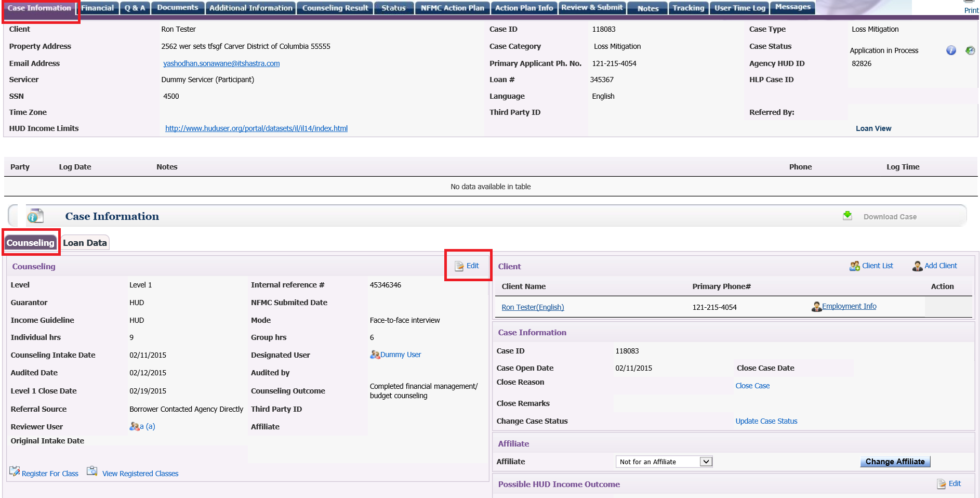Screen dimensions: 980x498
Task: Click the Download Case button
Action: tap(890, 217)
